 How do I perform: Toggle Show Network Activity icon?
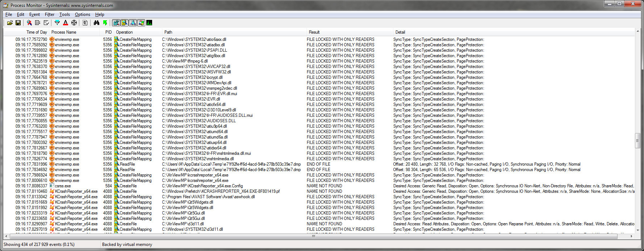coord(133,23)
